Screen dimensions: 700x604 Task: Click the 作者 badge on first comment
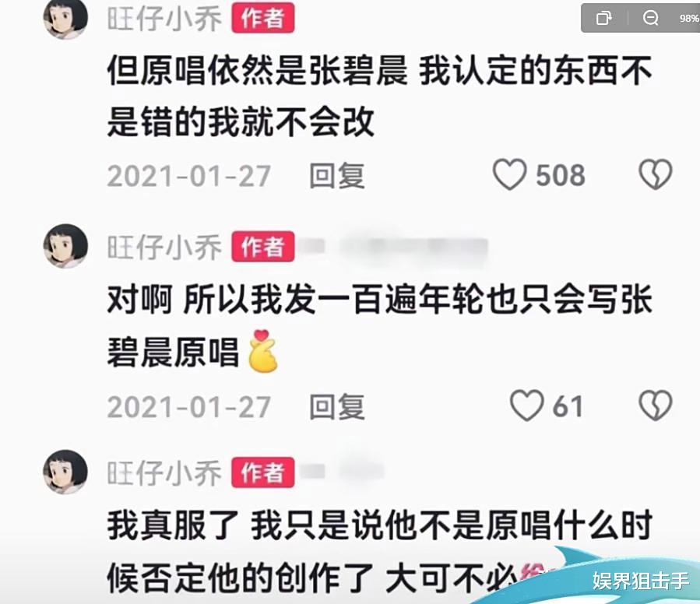[263, 18]
